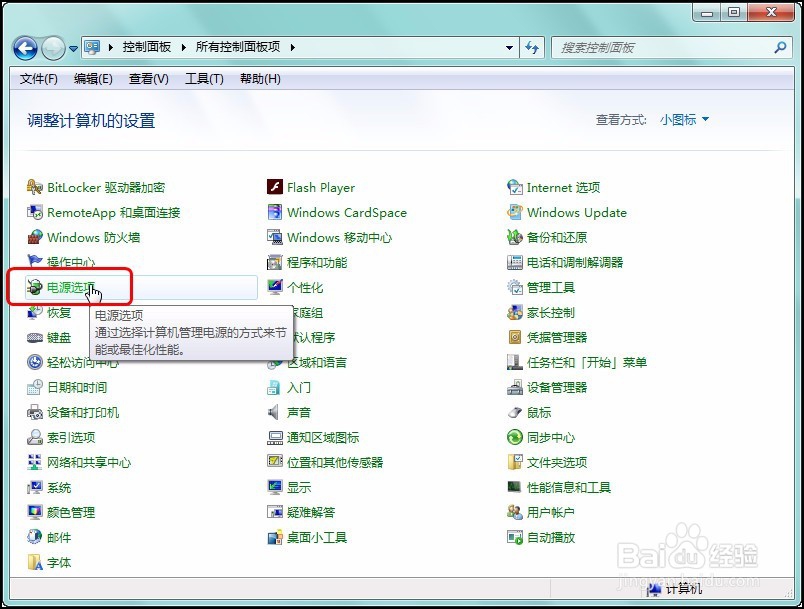Expand the 控制面板 breadcrumb arrow
This screenshot has height=609, width=804.
(184, 47)
